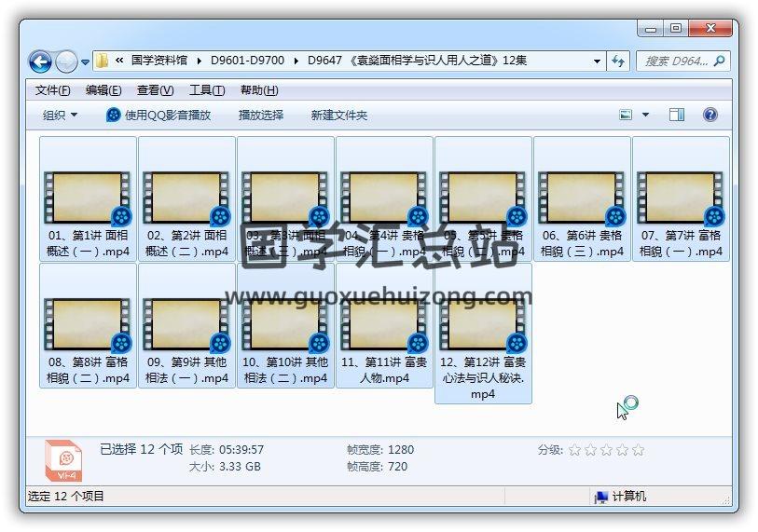The image size is (758, 532).
Task: Select video 12、第12讲 富贵心法与识人秘诀.mp4
Action: (x=483, y=334)
